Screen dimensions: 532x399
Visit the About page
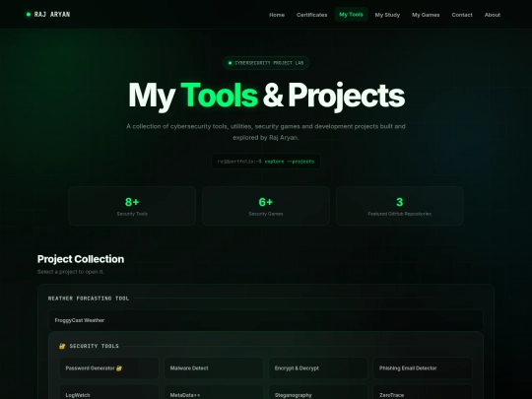click(x=493, y=15)
